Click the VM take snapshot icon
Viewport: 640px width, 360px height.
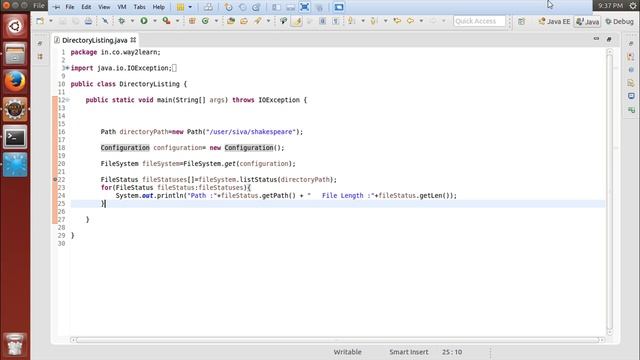229,7
